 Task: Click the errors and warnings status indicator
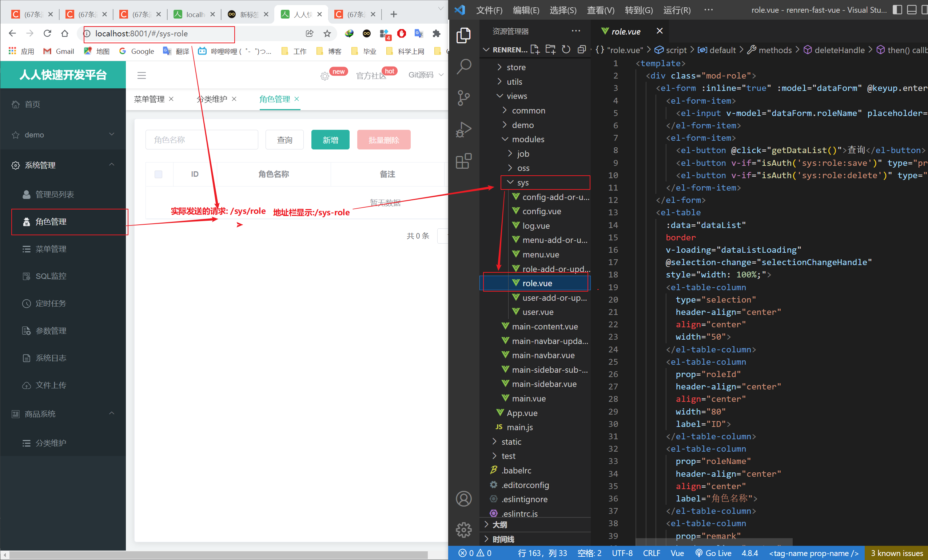click(x=475, y=553)
